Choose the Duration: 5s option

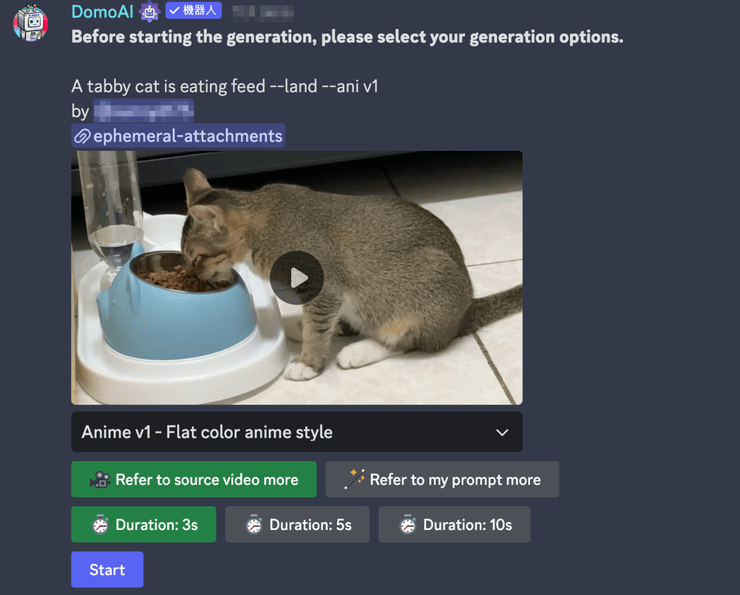click(297, 525)
